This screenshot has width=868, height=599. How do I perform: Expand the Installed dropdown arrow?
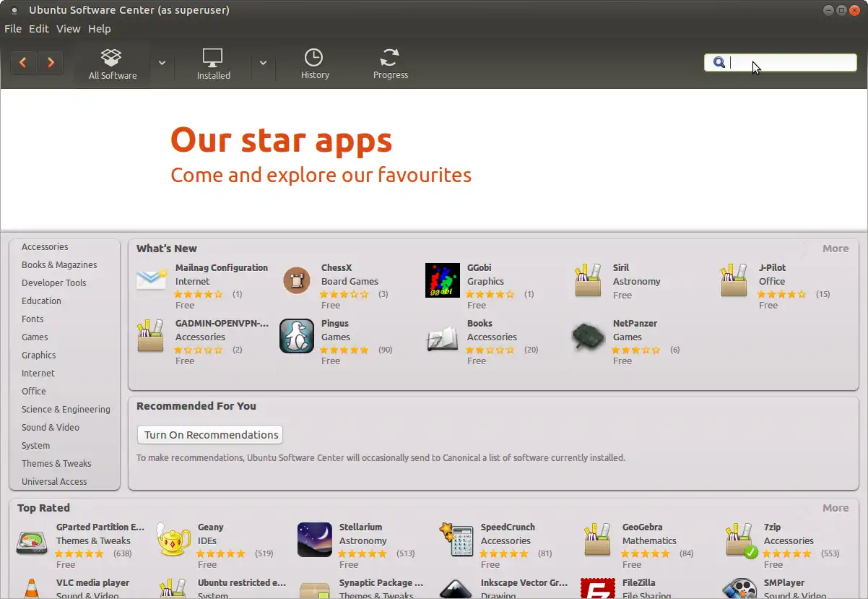(263, 63)
